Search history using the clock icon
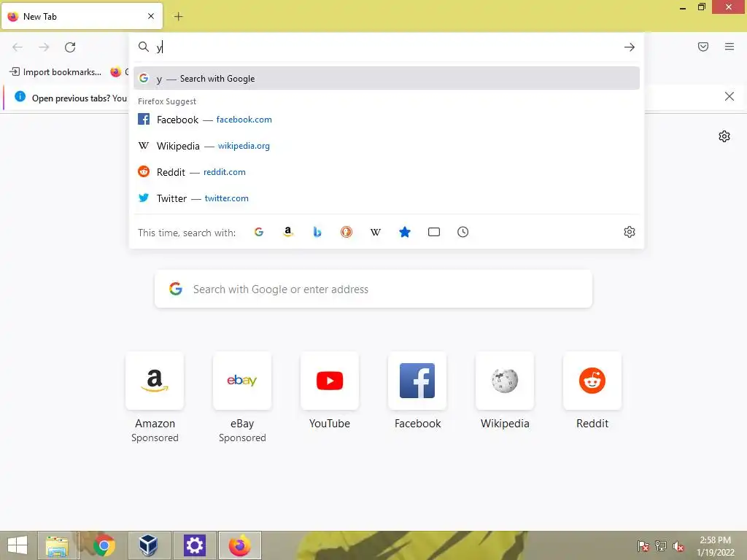This screenshot has height=560, width=747. (x=463, y=232)
